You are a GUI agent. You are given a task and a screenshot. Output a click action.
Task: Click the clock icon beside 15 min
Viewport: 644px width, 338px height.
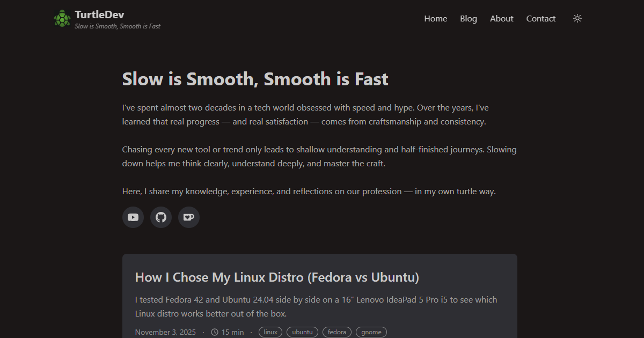pos(215,332)
